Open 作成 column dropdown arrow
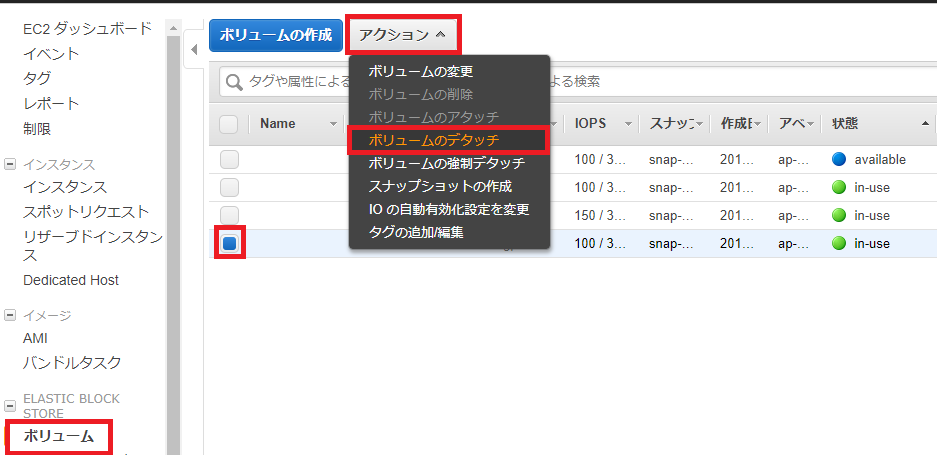937x455 pixels. [x=758, y=124]
